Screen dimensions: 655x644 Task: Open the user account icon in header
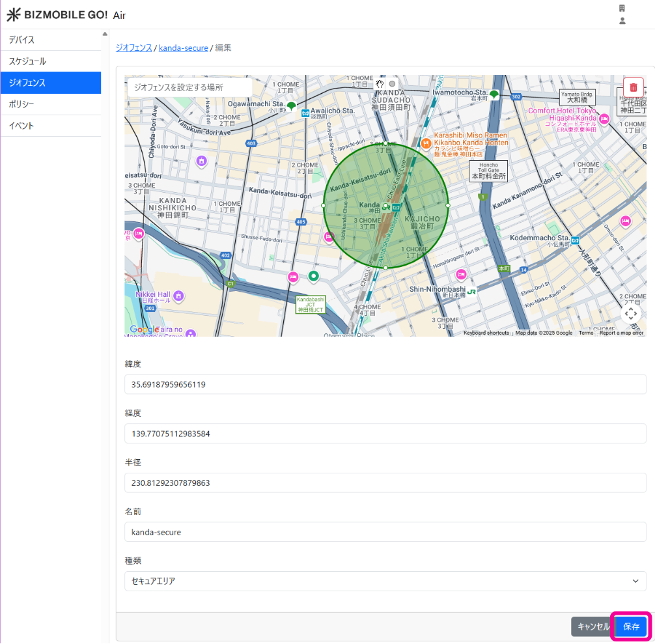622,21
